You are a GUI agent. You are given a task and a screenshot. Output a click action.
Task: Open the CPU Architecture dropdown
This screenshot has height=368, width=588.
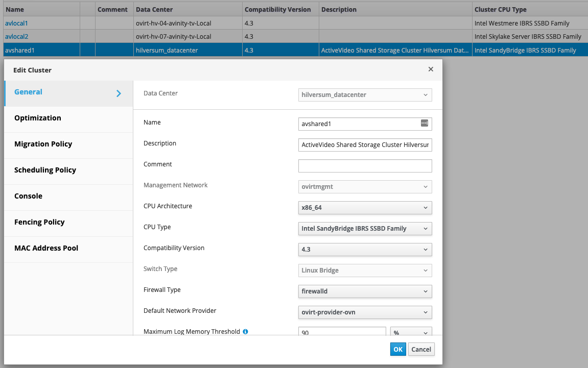[x=365, y=208]
